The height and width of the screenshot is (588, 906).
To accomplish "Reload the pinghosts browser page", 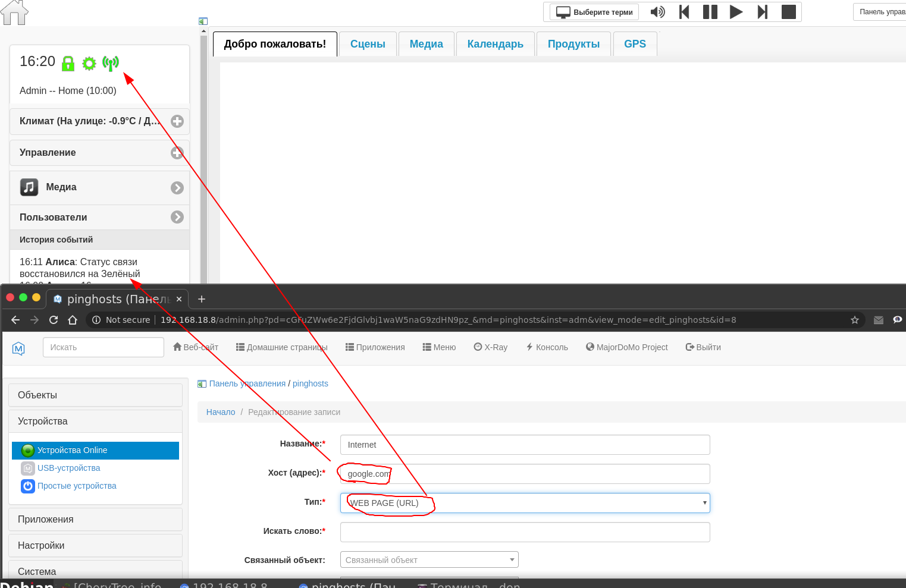I will [x=54, y=320].
